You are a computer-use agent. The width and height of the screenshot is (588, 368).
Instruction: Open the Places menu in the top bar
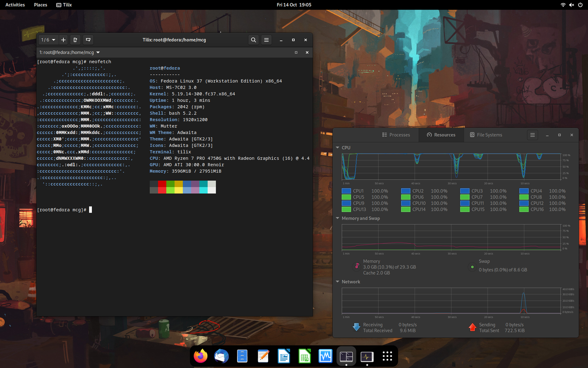click(40, 5)
